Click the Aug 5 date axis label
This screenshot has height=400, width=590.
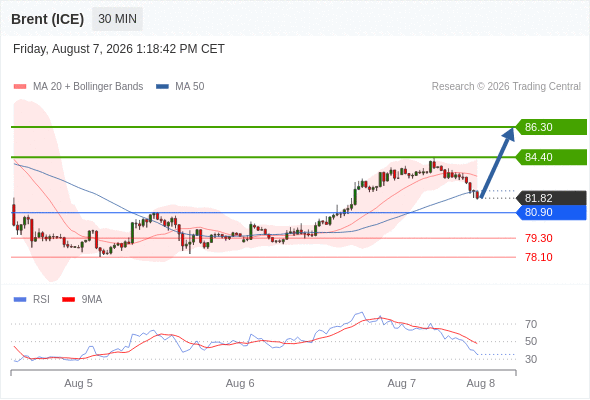point(78,383)
